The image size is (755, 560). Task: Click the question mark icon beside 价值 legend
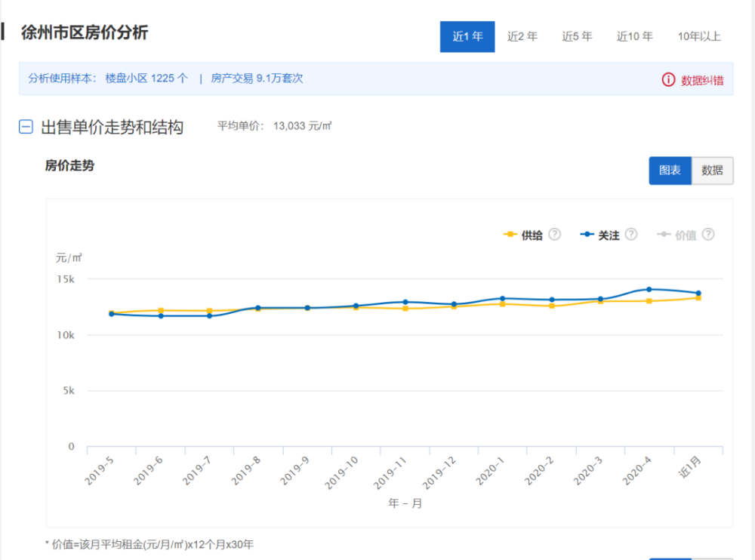click(707, 235)
